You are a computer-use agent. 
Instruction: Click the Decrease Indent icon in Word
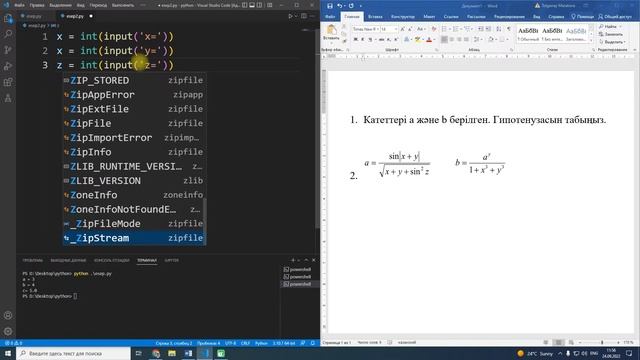tap(481, 29)
